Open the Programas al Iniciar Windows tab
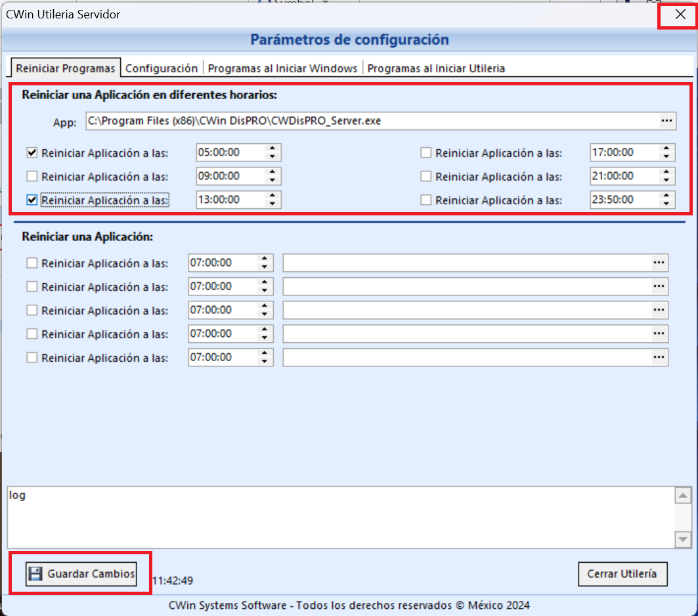The width and height of the screenshot is (698, 616). click(x=284, y=68)
